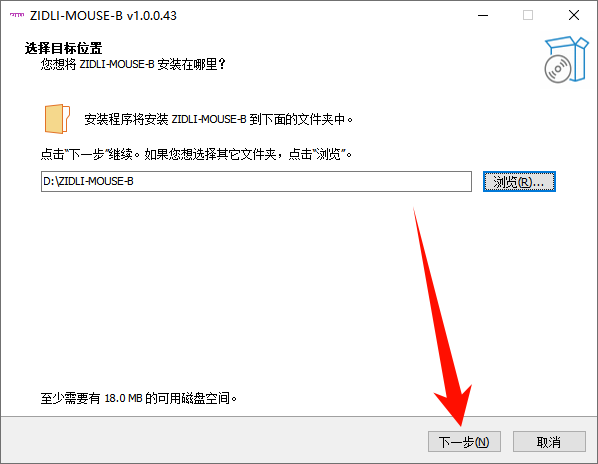Open the 浏览(R)... folder browse dialog
This screenshot has width=598, height=464.
pos(519,181)
